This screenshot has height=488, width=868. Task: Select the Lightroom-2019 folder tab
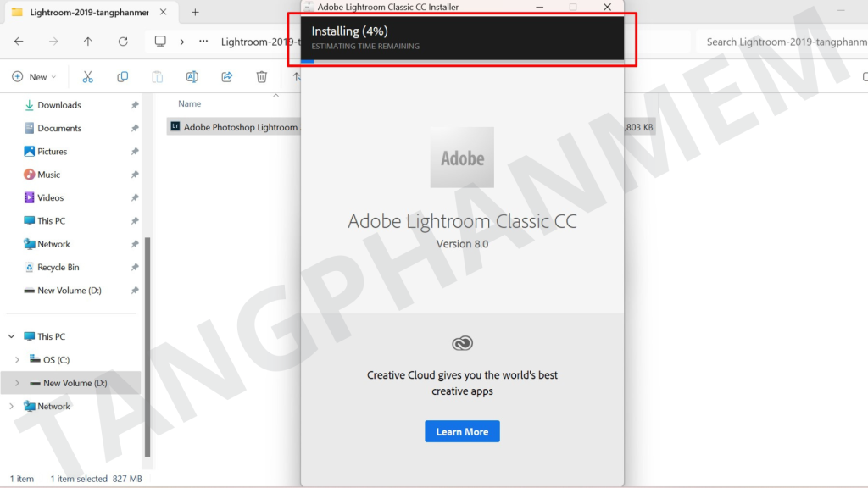85,13
